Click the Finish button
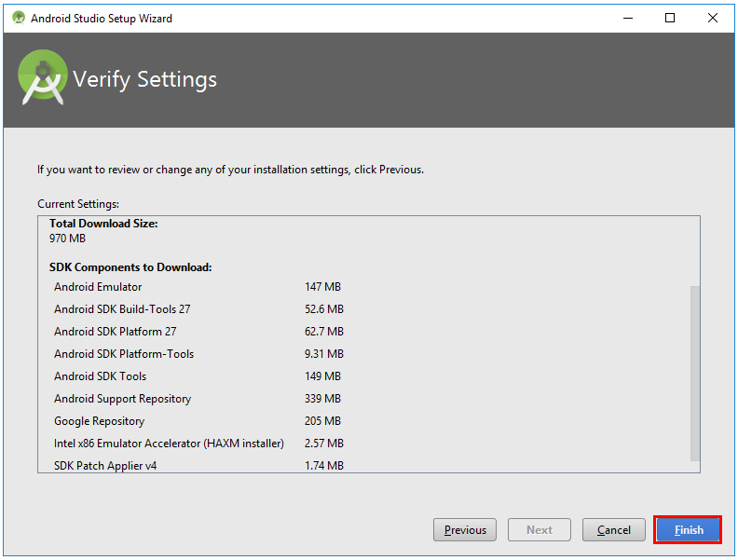 click(x=688, y=530)
